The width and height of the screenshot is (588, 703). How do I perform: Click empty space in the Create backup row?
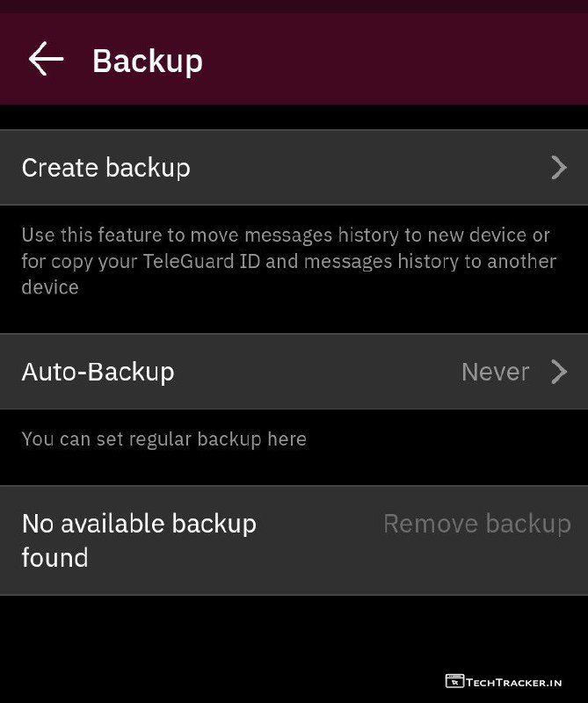pyautogui.click(x=369, y=168)
